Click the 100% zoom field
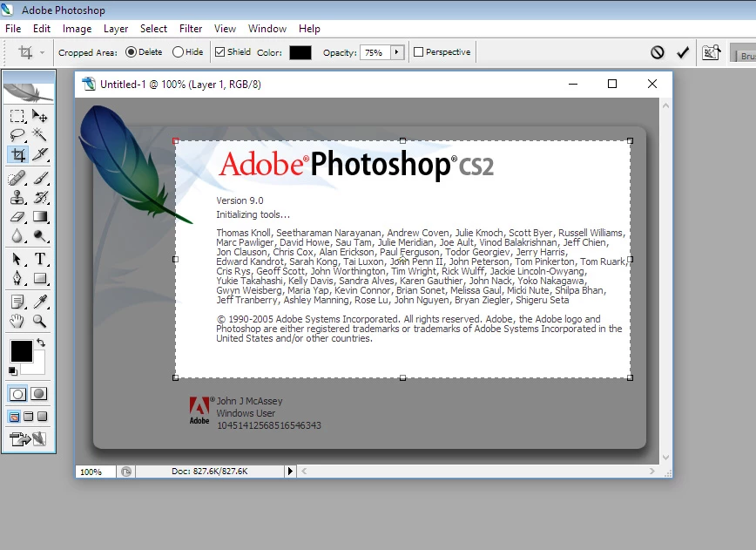756x550 pixels. [96, 472]
